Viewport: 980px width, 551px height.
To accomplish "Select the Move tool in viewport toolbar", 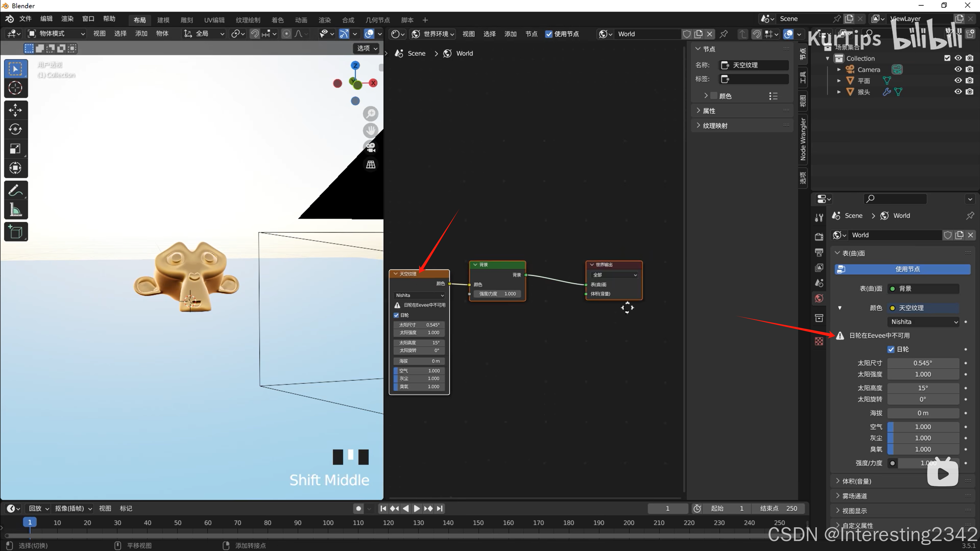I will [15, 110].
